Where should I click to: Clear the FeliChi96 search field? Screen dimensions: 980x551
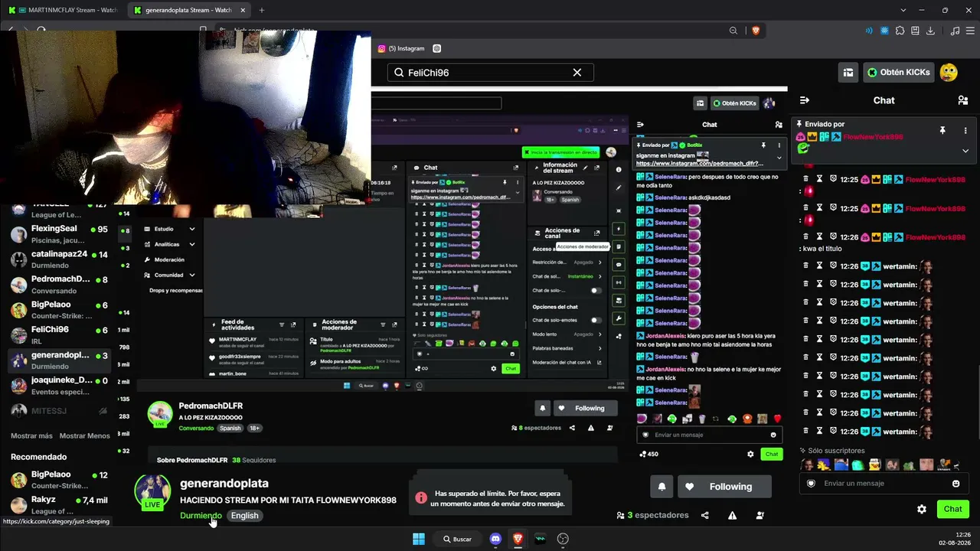577,73
